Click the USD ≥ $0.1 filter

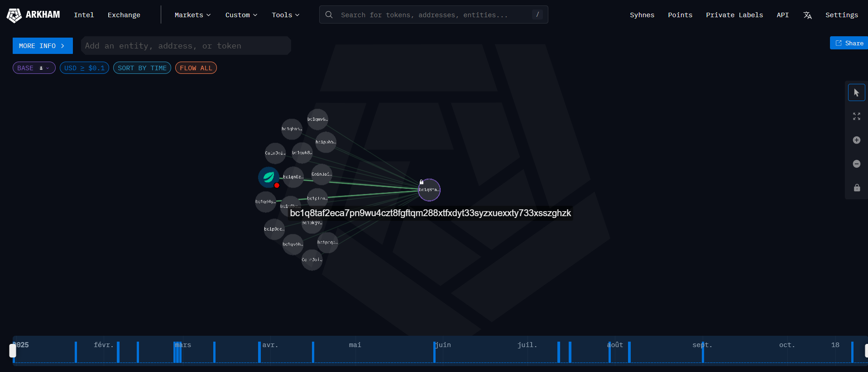point(84,68)
